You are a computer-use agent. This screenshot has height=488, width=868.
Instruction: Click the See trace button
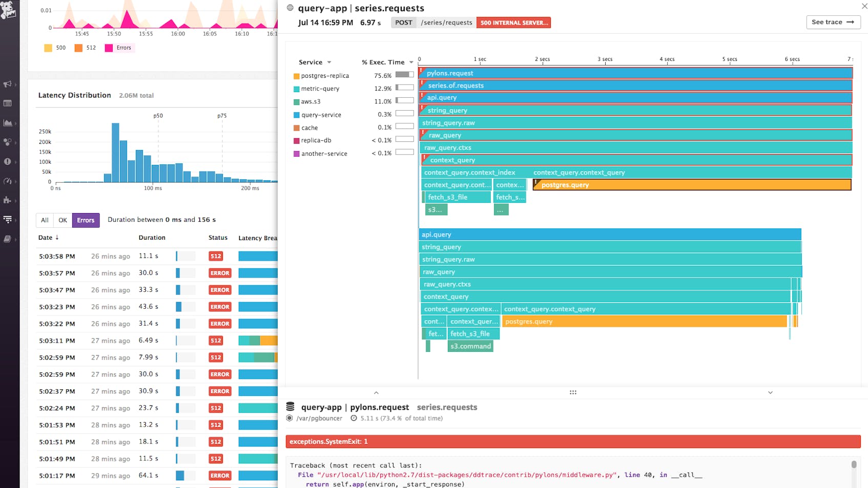point(833,22)
